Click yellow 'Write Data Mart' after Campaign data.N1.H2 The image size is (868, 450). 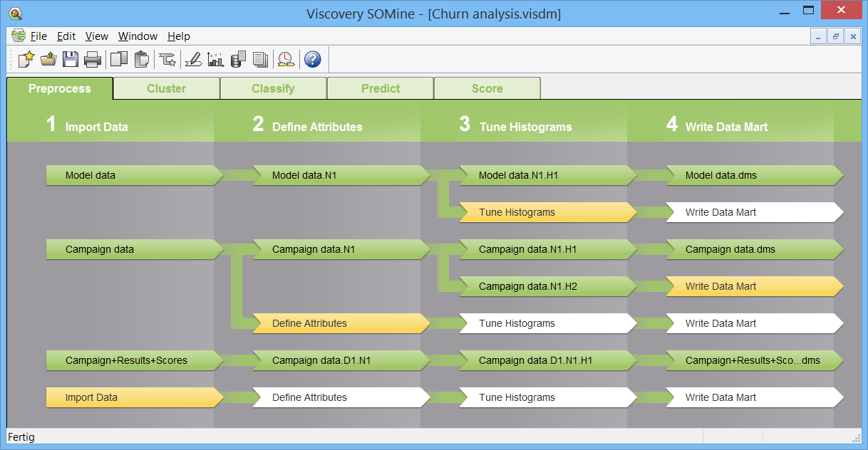(x=755, y=286)
